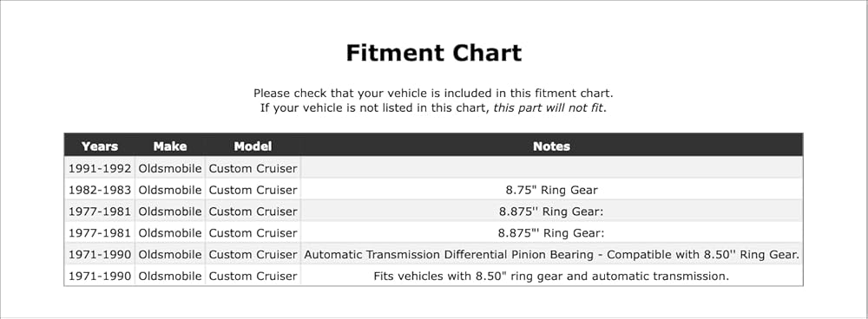Click the 1982-1983 years cell
Viewport: 868px width, 319px height.
click(100, 190)
